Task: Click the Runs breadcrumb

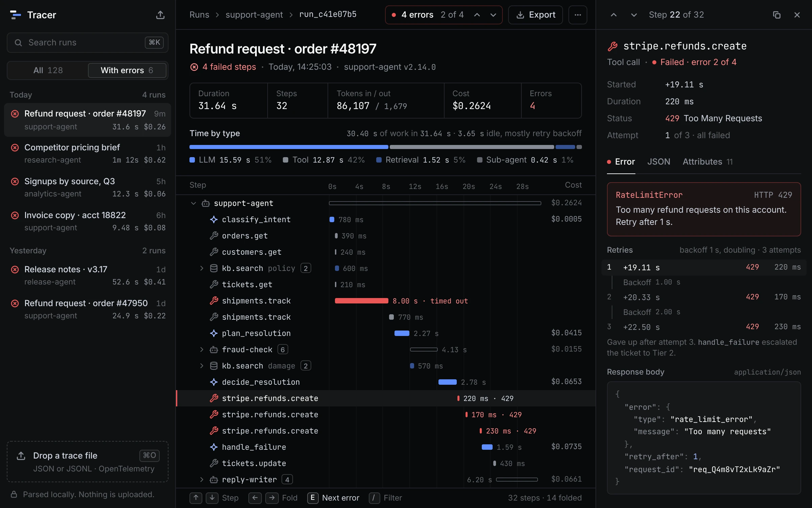Action: (199, 15)
